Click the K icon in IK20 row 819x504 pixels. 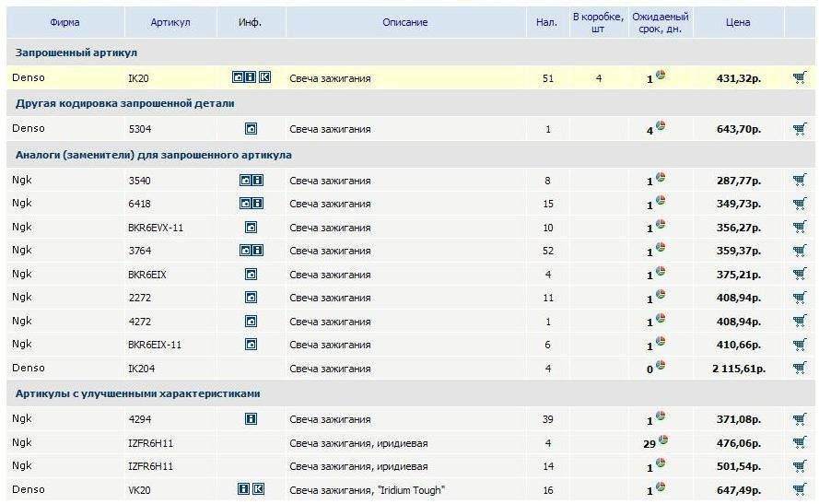pos(264,78)
